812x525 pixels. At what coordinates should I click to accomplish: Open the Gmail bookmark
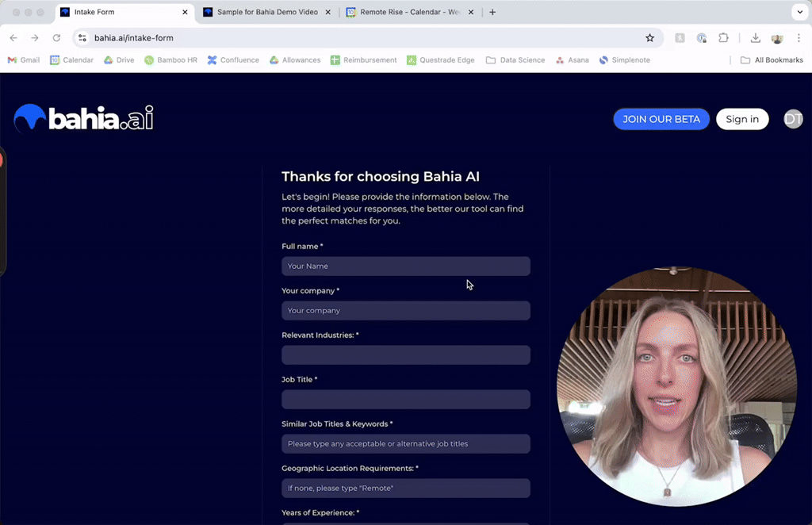[x=24, y=60]
